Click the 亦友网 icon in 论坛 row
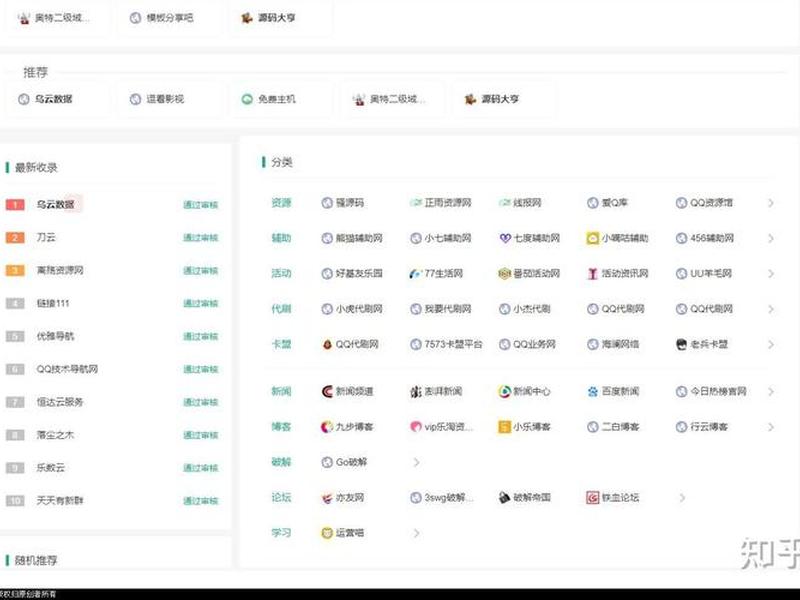This screenshot has width=800, height=600. coord(327,497)
